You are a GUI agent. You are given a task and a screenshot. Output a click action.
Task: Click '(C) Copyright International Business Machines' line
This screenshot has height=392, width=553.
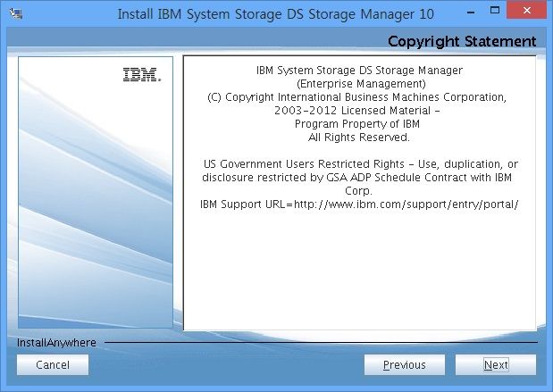[x=357, y=97]
